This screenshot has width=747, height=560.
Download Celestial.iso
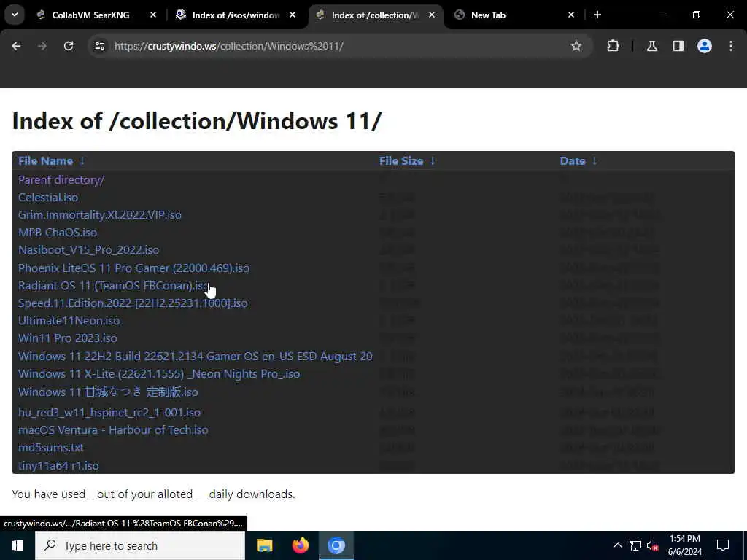47,197
